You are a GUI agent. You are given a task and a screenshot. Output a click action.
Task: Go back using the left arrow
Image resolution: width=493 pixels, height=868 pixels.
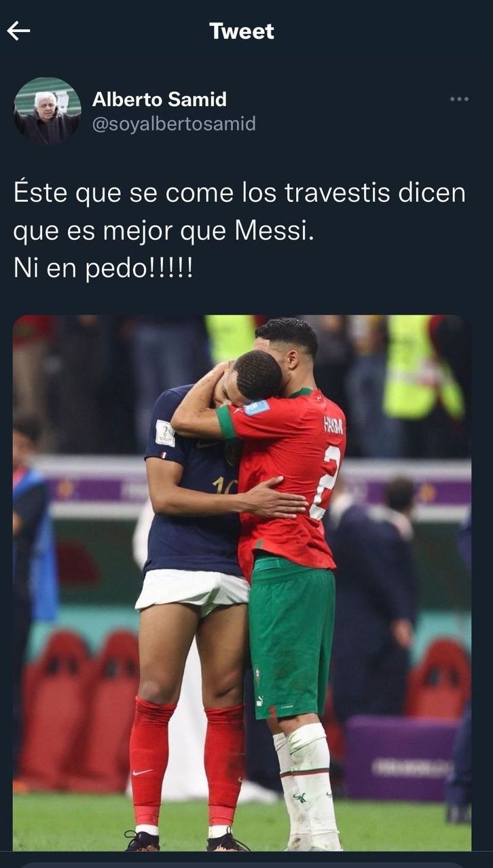point(18,31)
